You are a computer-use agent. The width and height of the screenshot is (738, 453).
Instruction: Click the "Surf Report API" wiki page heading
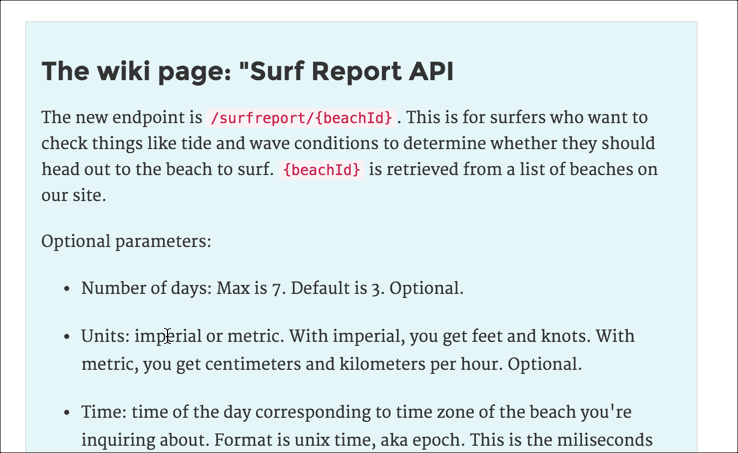coord(248,72)
